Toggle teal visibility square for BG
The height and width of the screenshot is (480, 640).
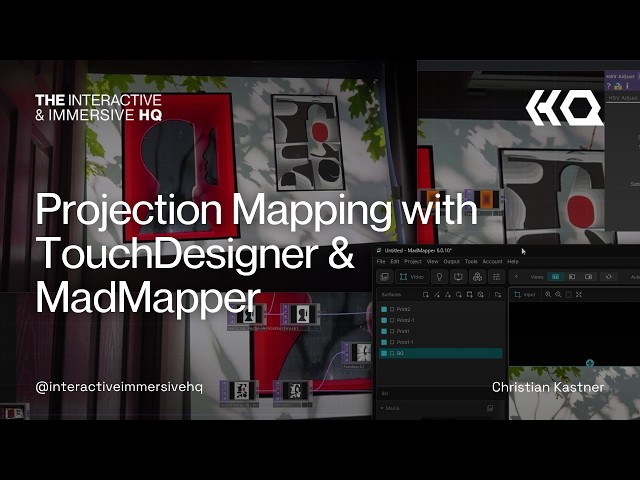tap(384, 353)
